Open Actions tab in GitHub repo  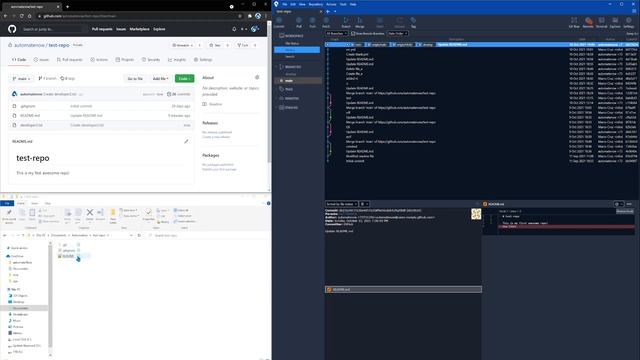[x=99, y=60]
